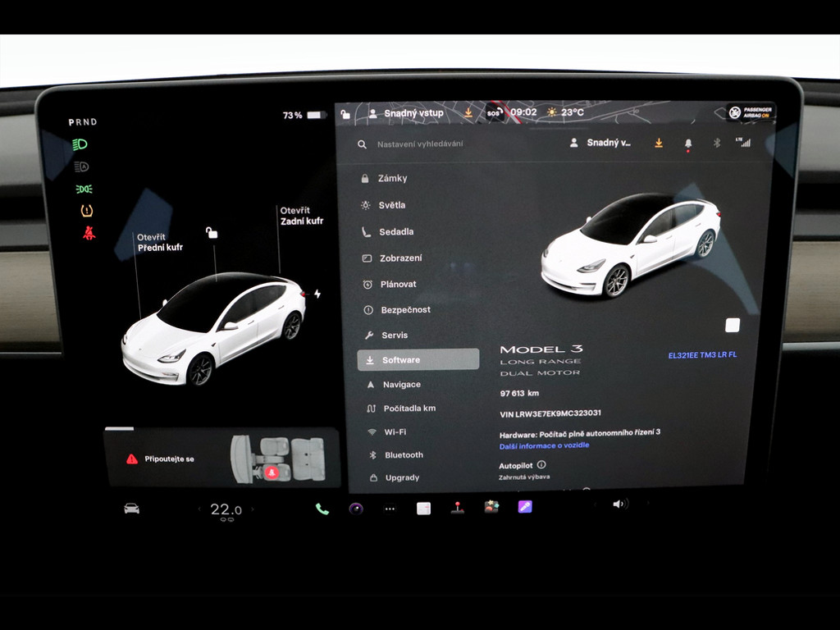This screenshot has width=840, height=630.
Task: Select Zámky in settings menu
Action: point(392,178)
